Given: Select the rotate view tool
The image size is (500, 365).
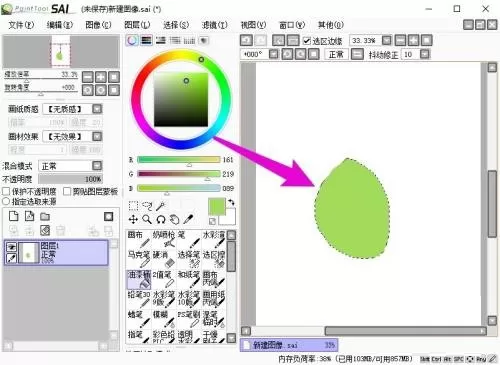Looking at the screenshot, I should (161, 219).
